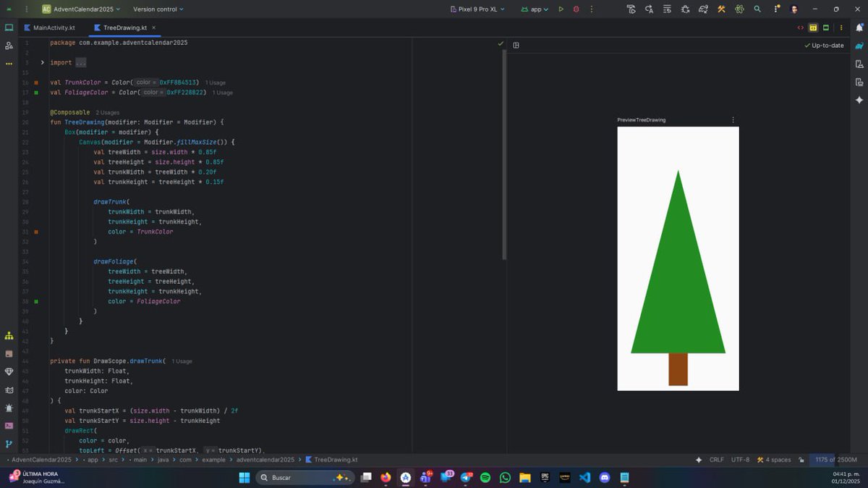Click the editor inspection green checkmark
This screenshot has height=488, width=868.
tap(500, 43)
